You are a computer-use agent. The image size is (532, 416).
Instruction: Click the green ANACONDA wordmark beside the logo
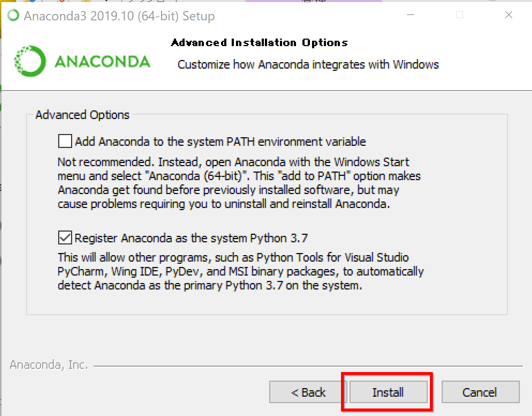(102, 62)
